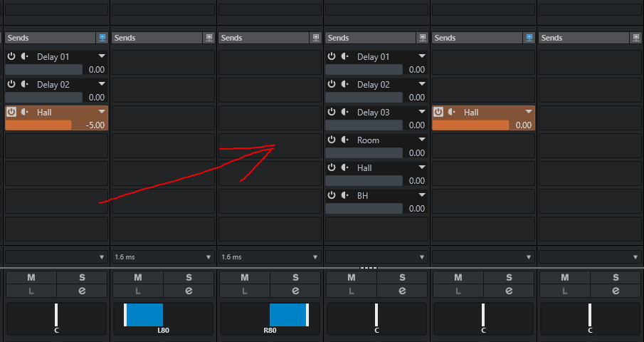Expand the BH send routing dropdown arrow
Viewport: 644px width, 342px height.
point(421,196)
